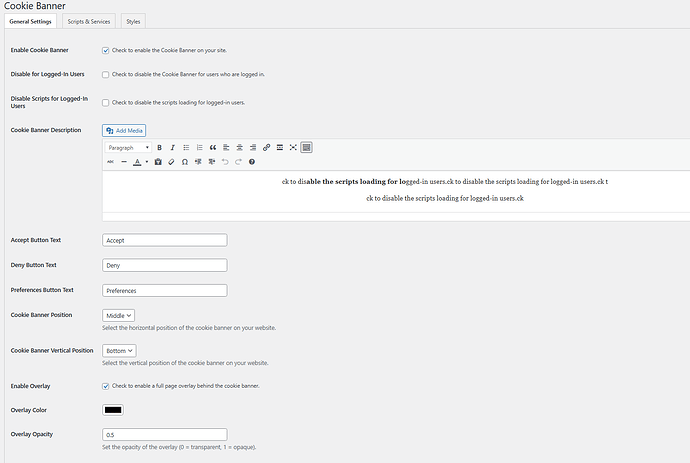Click the Overlay Opacity input field
The height and width of the screenshot is (463, 690).
click(165, 435)
